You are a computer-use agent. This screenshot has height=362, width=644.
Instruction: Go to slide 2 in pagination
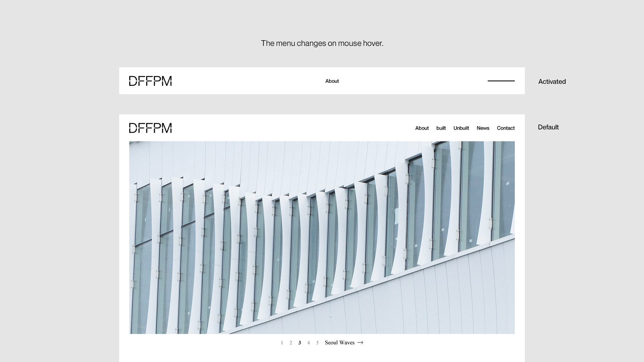[291, 343]
